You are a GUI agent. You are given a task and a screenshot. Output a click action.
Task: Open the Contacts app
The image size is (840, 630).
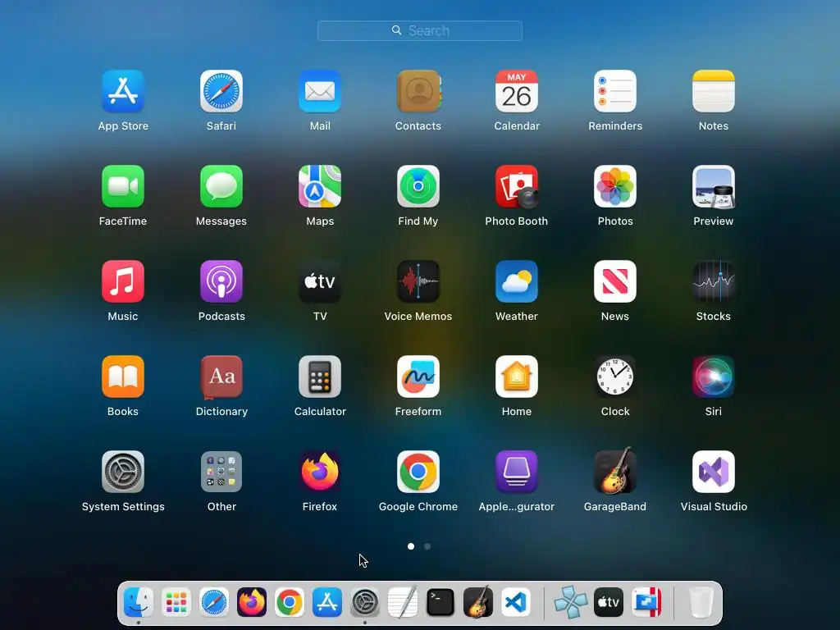(x=418, y=92)
